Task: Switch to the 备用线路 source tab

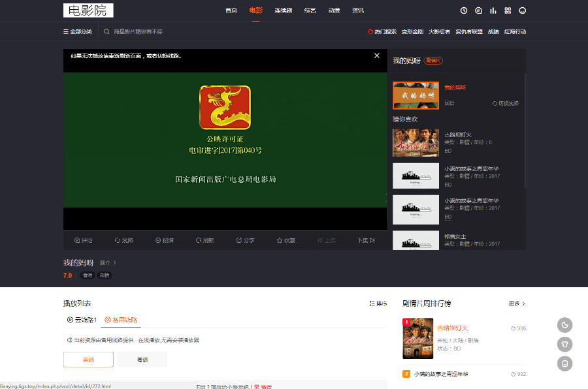Action: pos(121,320)
